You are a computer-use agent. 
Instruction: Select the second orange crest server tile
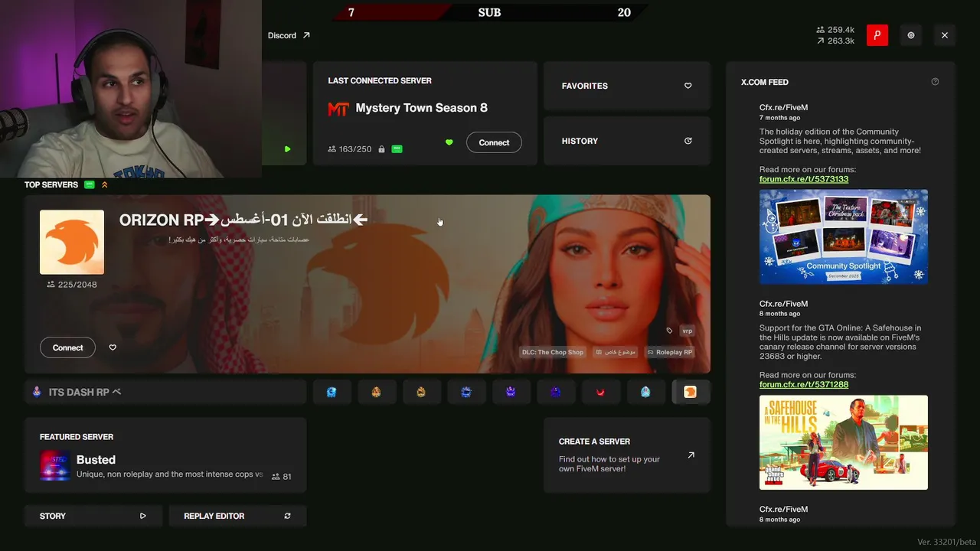(376, 392)
